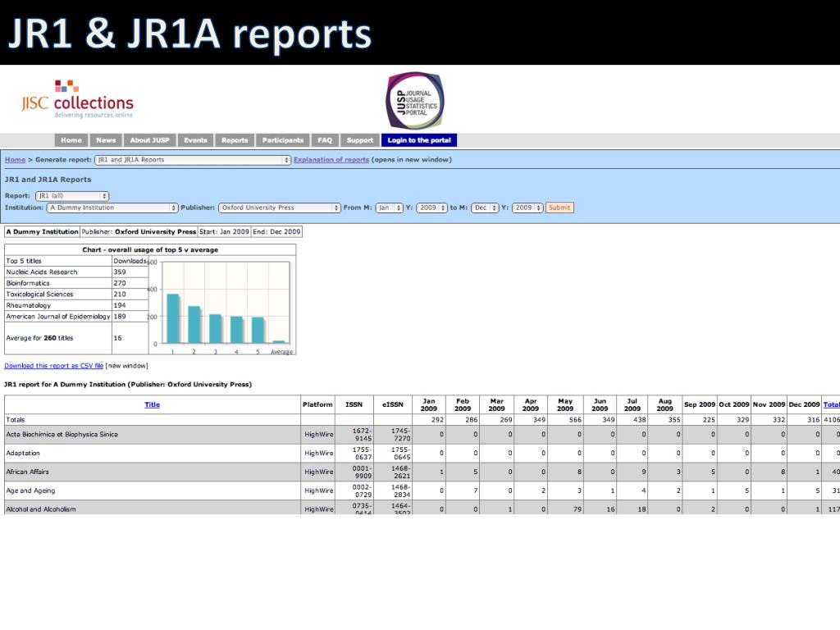This screenshot has width=840, height=630.
Task: Click Alcohol and Alcoholism journal title
Action: (41, 509)
